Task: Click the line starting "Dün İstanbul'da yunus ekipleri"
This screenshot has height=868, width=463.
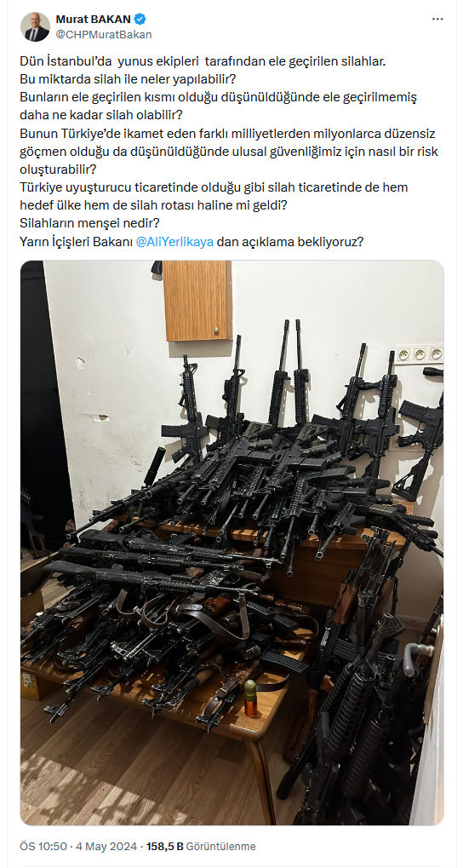Action: [203, 62]
